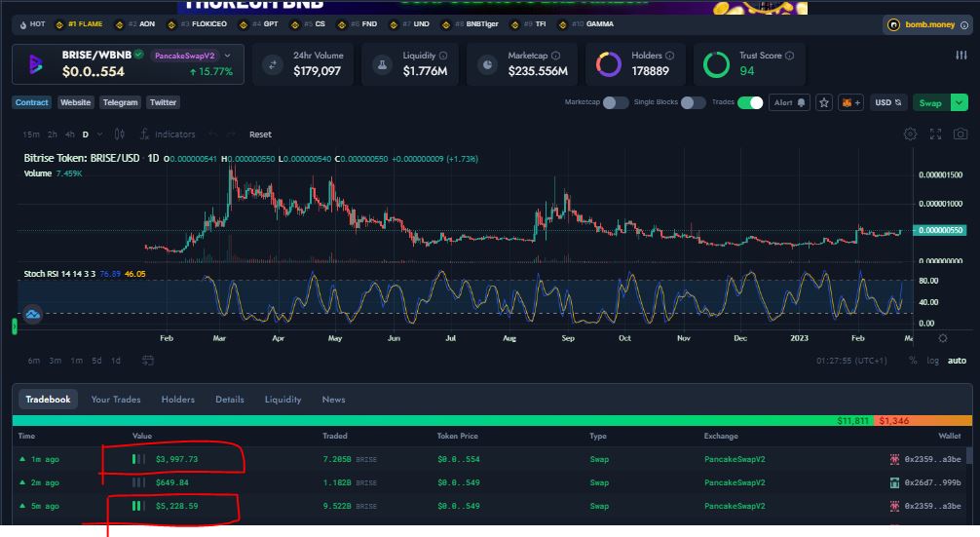Image resolution: width=980 pixels, height=537 pixels.
Task: Open Holders info tooltip icon
Action: [669, 56]
